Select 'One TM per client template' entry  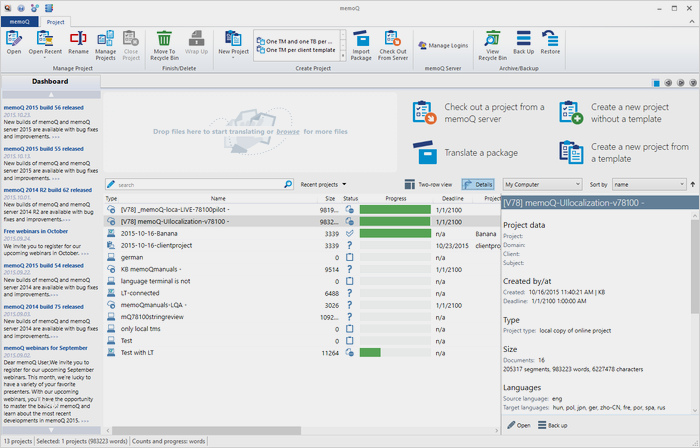[x=296, y=50]
